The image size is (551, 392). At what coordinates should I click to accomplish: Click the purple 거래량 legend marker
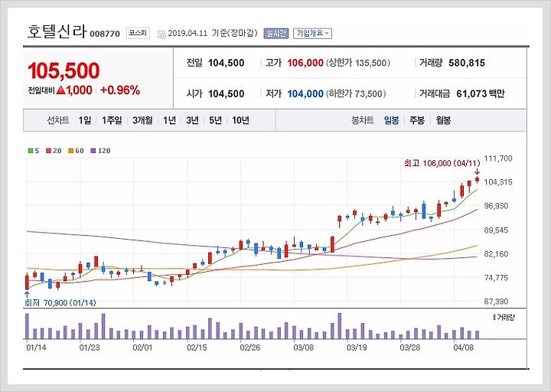(x=494, y=318)
